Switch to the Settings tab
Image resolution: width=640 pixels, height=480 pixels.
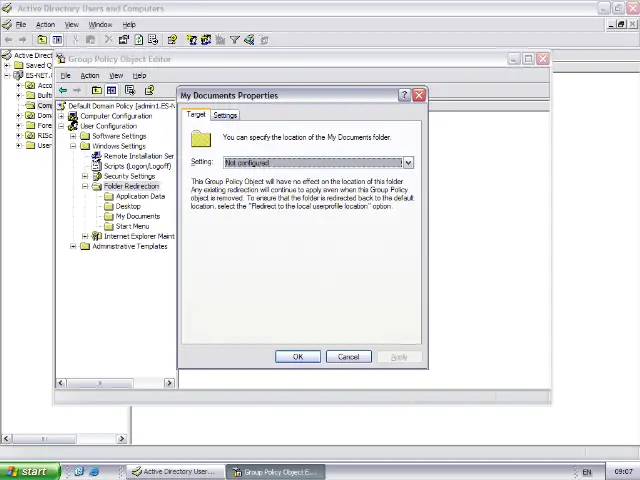225,116
